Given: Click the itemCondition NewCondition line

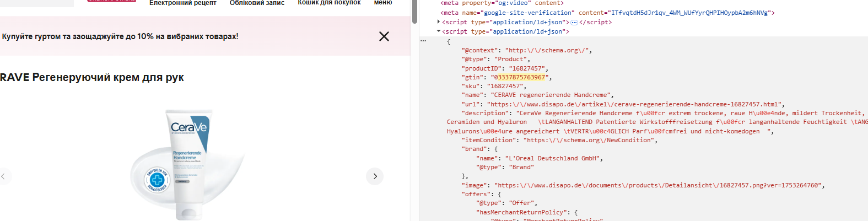Looking at the screenshot, I should point(560,140).
